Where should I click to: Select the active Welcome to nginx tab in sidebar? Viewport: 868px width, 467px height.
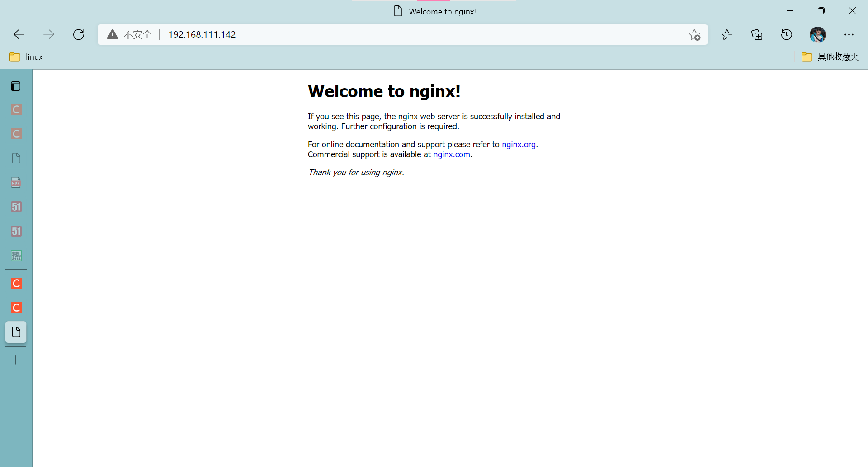click(x=16, y=332)
